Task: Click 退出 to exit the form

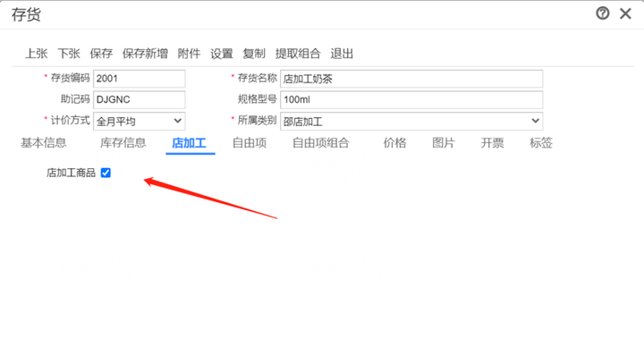Action: [342, 54]
